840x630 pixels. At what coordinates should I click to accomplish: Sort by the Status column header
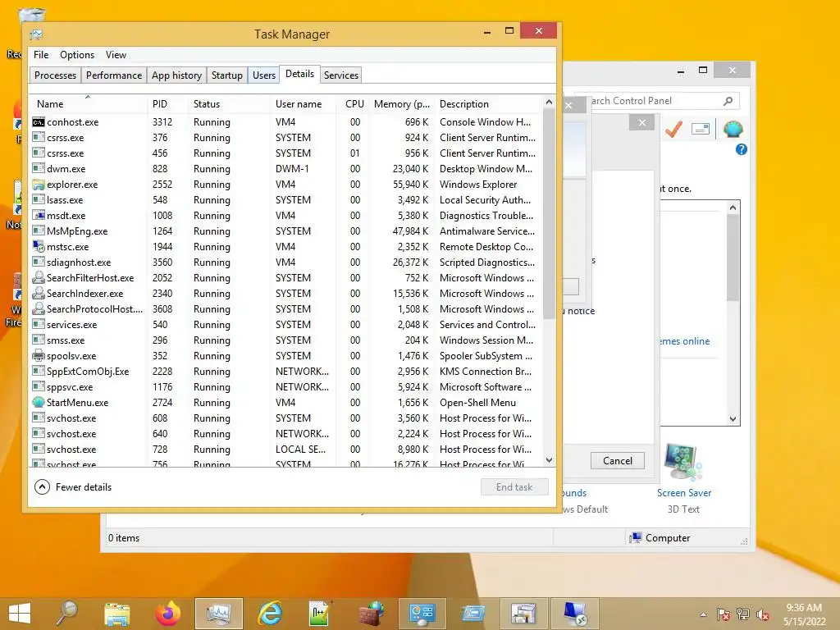[230, 104]
